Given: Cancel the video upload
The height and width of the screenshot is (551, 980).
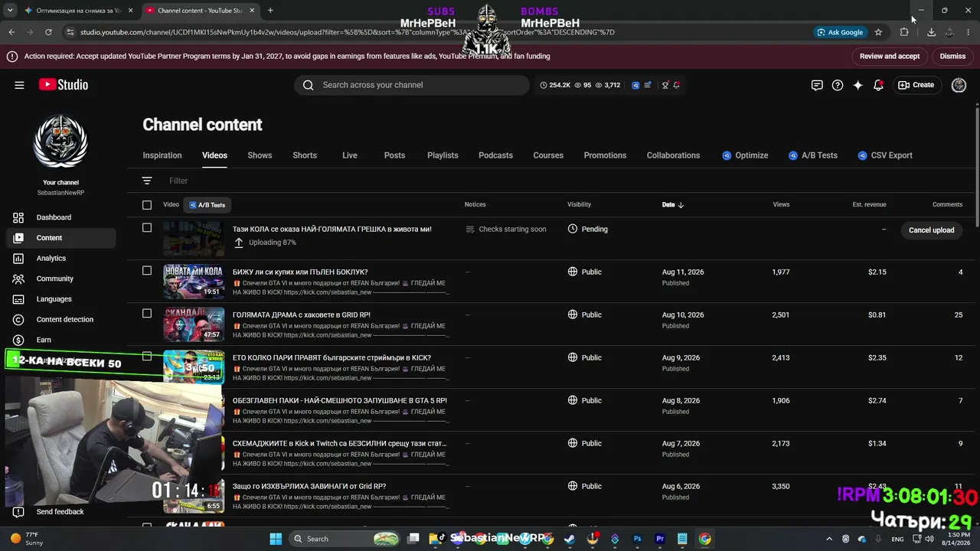Looking at the screenshot, I should (x=931, y=230).
